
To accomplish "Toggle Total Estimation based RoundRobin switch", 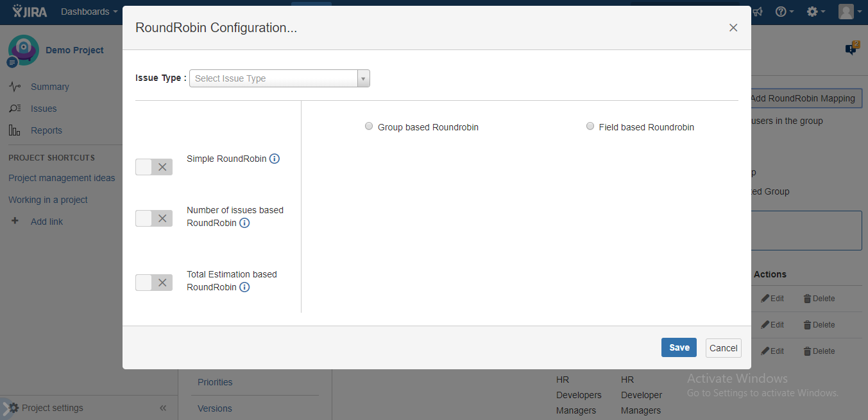I will pyautogui.click(x=154, y=283).
